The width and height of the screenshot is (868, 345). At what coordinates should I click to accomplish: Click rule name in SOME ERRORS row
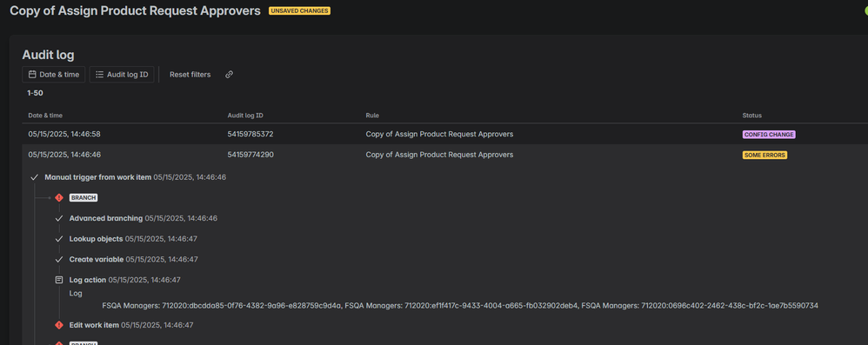tap(439, 155)
